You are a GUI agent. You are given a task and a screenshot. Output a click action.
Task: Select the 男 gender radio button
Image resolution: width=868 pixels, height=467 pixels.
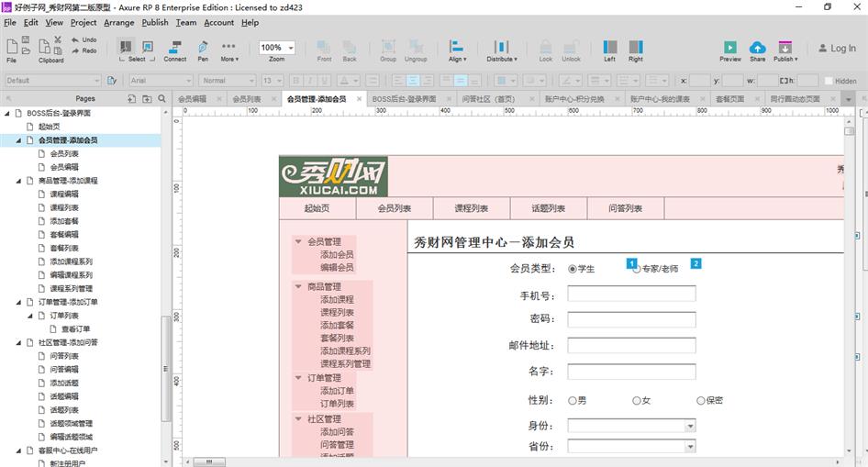click(x=573, y=401)
